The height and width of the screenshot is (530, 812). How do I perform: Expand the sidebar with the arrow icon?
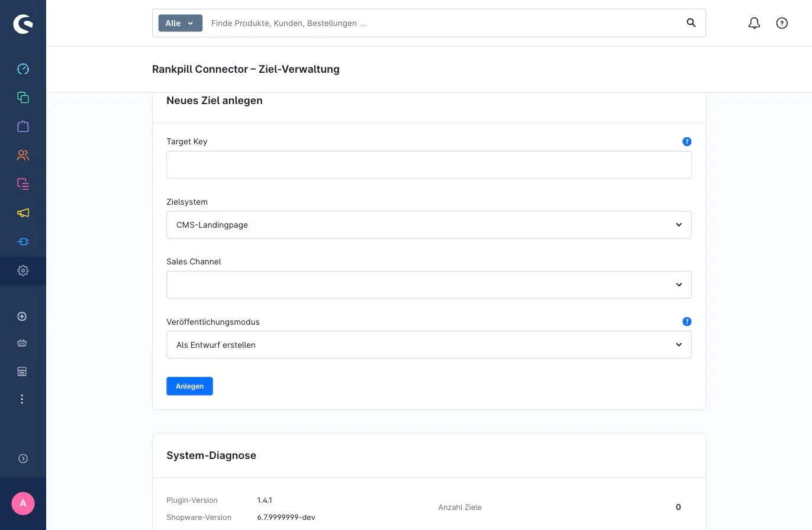pyautogui.click(x=23, y=458)
